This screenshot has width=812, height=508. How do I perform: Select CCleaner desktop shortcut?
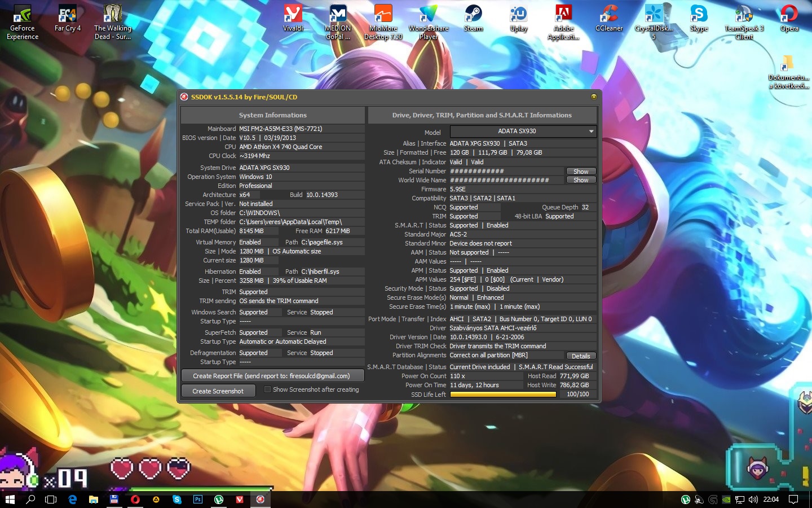click(609, 19)
